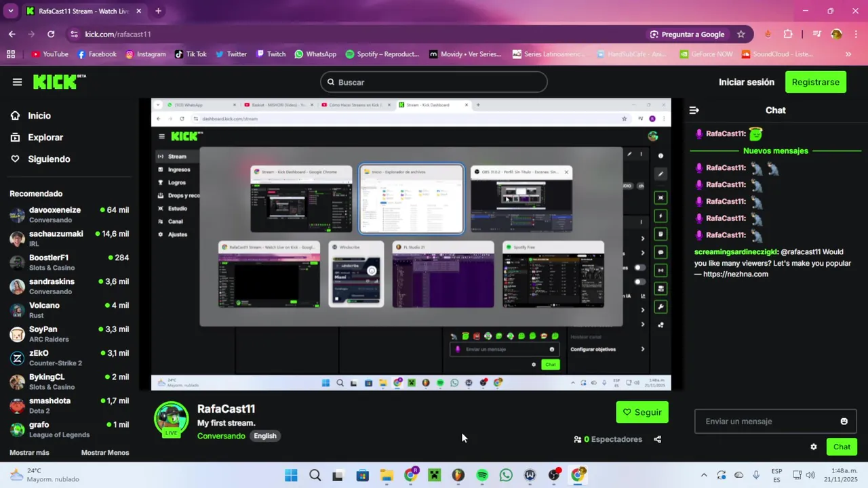The width and height of the screenshot is (868, 488).
Task: Open SoundCloud bookmark
Action: (x=776, y=54)
